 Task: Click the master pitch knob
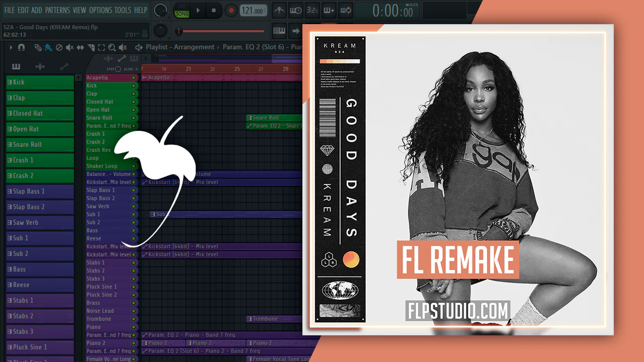[x=160, y=30]
